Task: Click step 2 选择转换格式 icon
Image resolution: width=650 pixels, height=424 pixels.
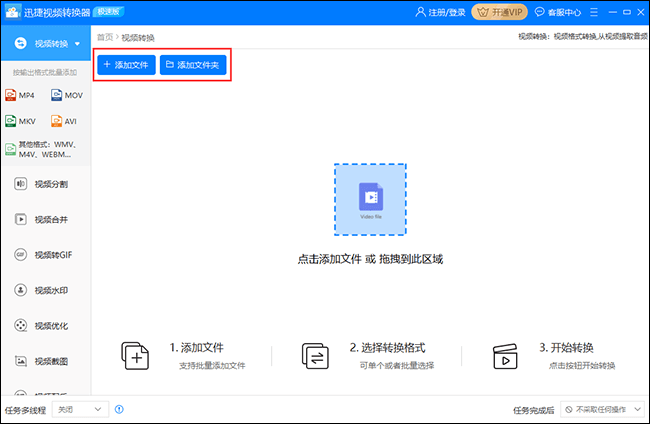Action: [x=315, y=356]
